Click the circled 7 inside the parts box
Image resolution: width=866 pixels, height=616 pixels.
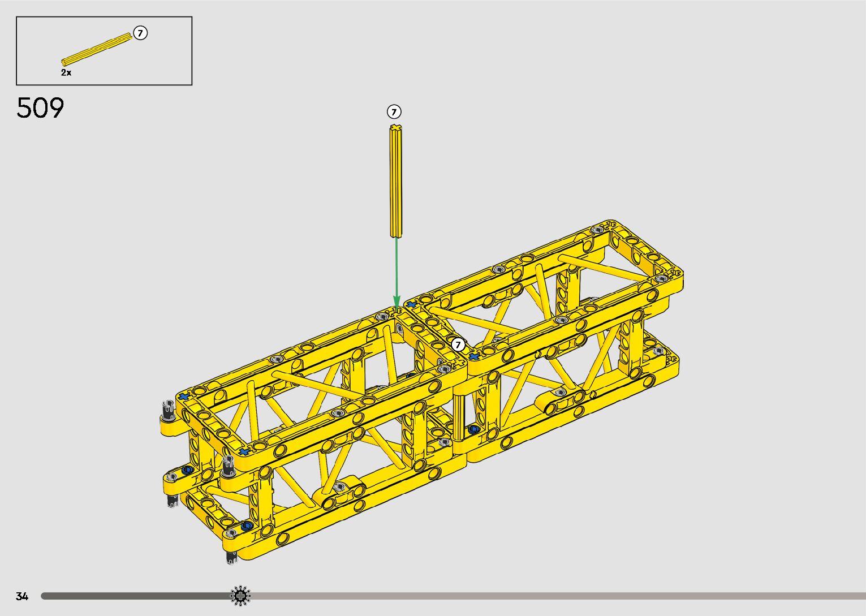tap(140, 33)
